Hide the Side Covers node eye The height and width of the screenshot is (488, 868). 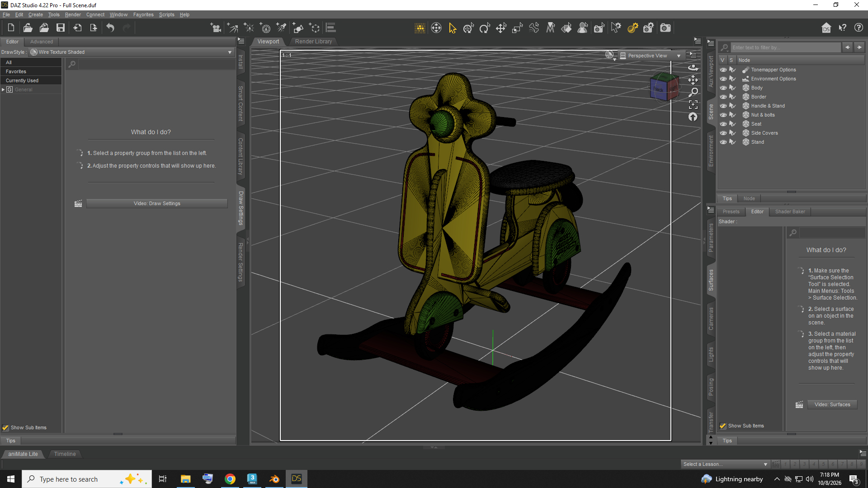click(x=723, y=133)
